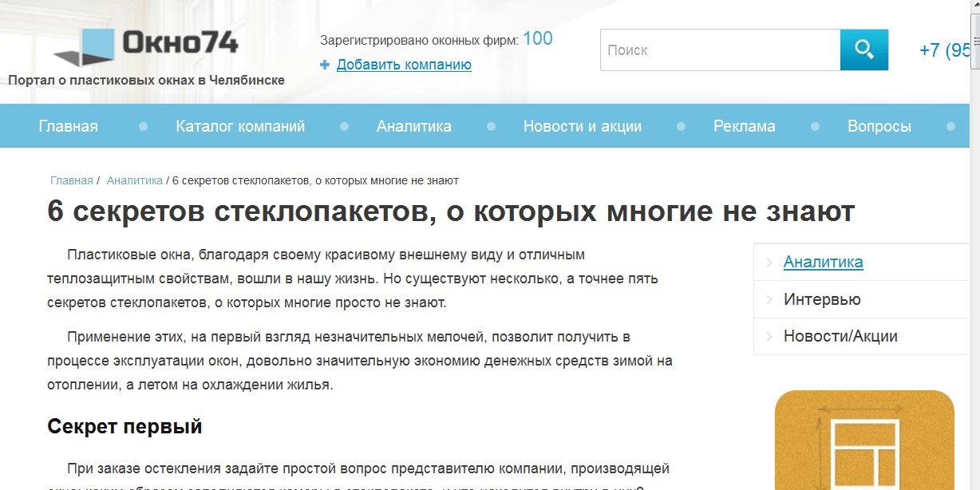Viewport: 980px width, 490px height.
Task: Click the plus icon beside Добавить компанию
Action: pyautogui.click(x=325, y=65)
